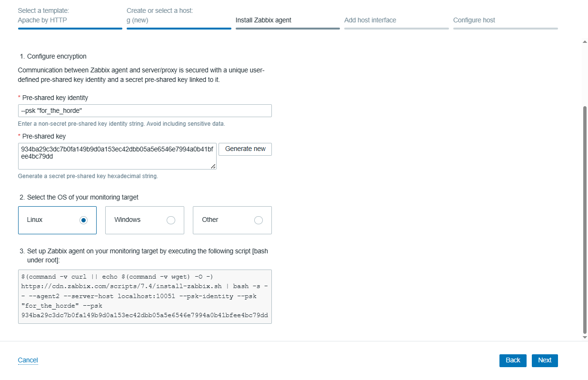Click the 'Generate a secret pre-shared key hexadecimal string' hint

pyautogui.click(x=88, y=176)
